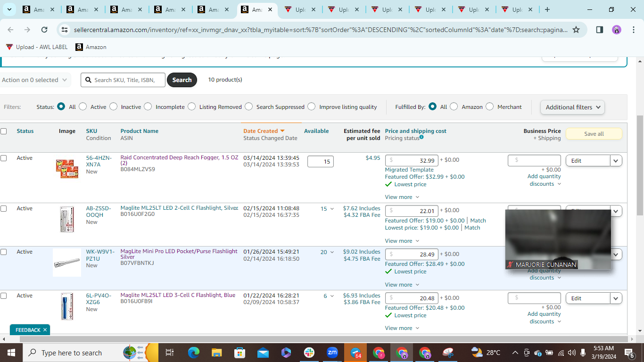Select the Inactive status filter

pyautogui.click(x=114, y=107)
